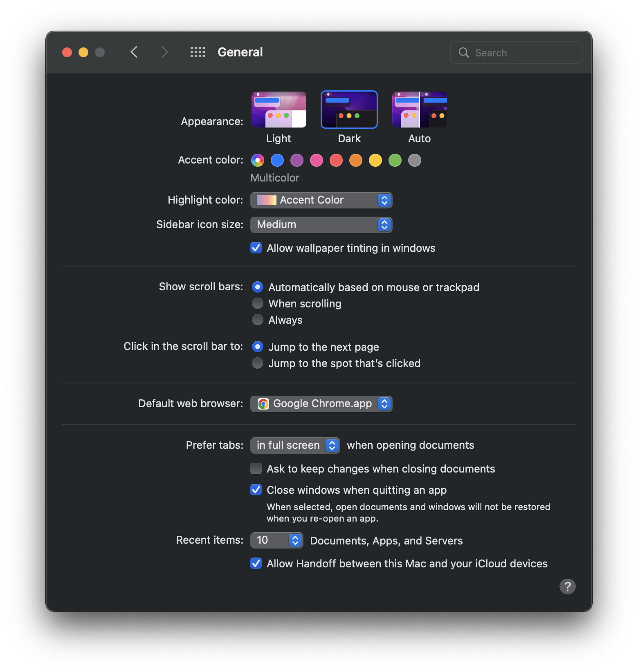Open the Sidebar icon size dropdown
The width and height of the screenshot is (638, 672).
321,225
